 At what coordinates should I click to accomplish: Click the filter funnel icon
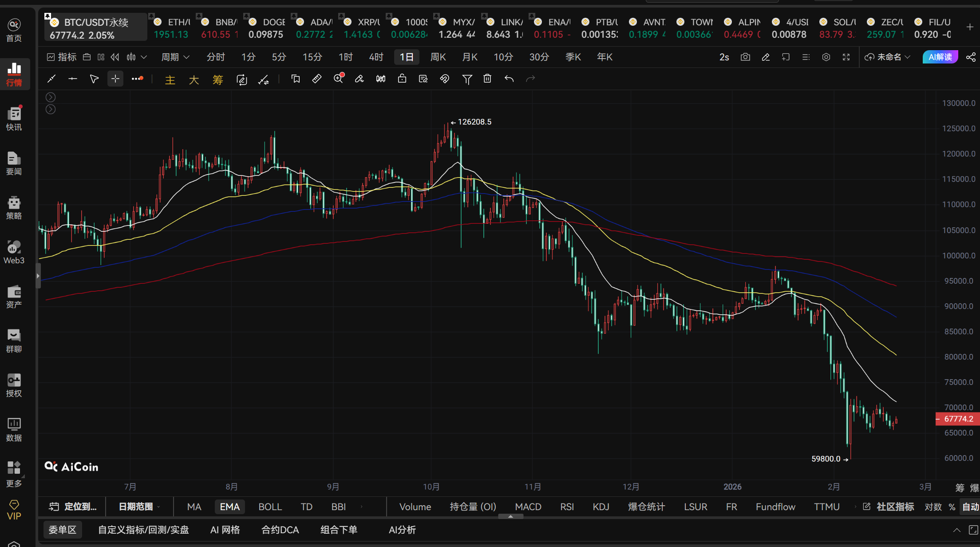pyautogui.click(x=466, y=79)
